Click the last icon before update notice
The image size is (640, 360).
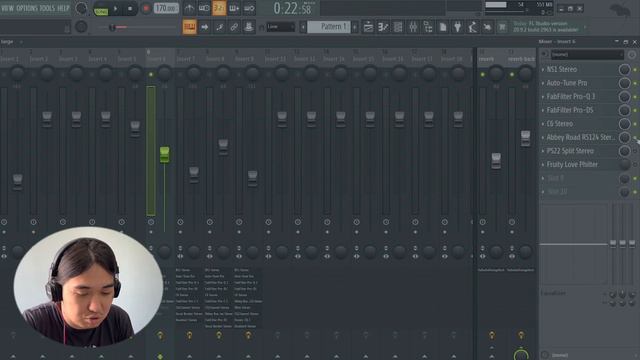tap(502, 27)
